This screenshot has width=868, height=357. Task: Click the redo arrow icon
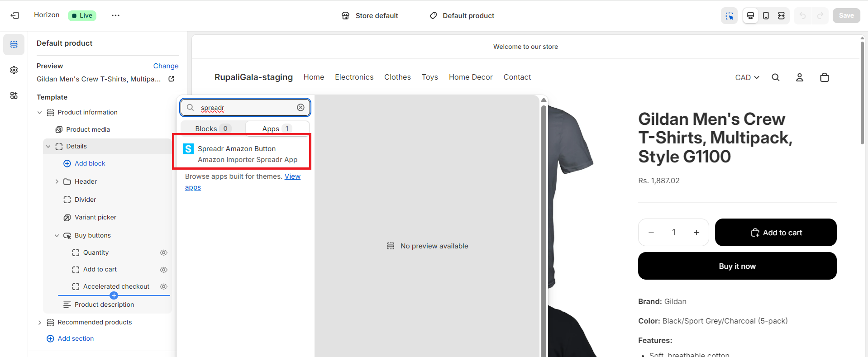click(x=820, y=16)
